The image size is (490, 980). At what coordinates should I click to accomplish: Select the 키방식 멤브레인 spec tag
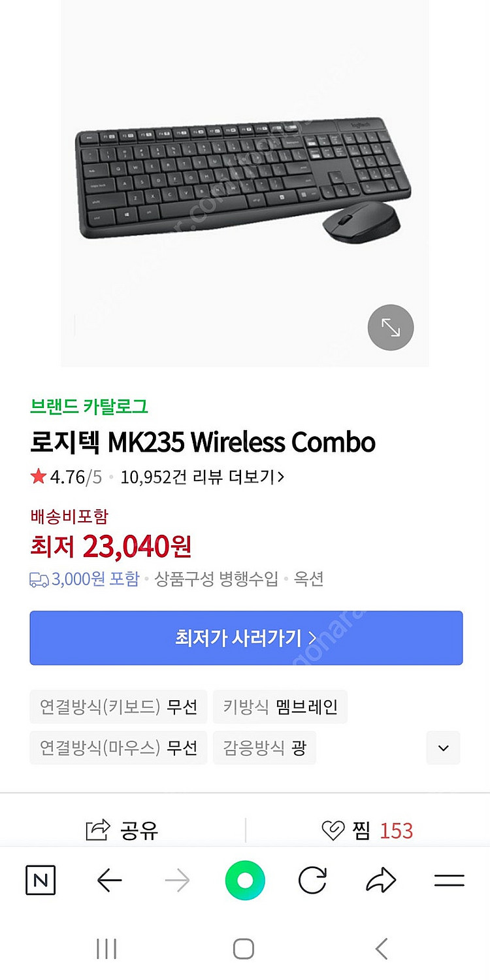tap(280, 707)
